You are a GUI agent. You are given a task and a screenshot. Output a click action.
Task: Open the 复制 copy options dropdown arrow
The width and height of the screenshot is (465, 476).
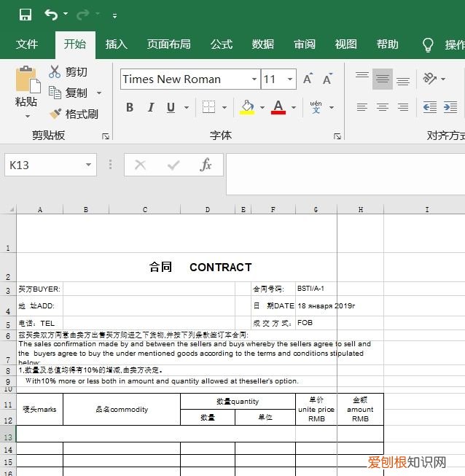click(x=99, y=93)
